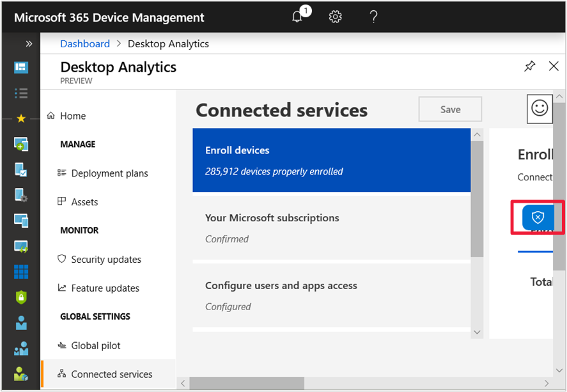567x392 pixels.
Task: Go to the Dashboard breadcrumb link
Action: tap(85, 43)
